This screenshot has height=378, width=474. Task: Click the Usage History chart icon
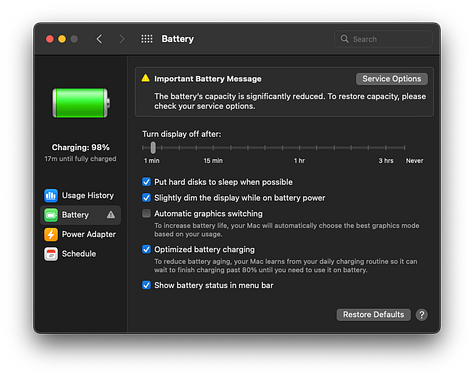pos(51,195)
